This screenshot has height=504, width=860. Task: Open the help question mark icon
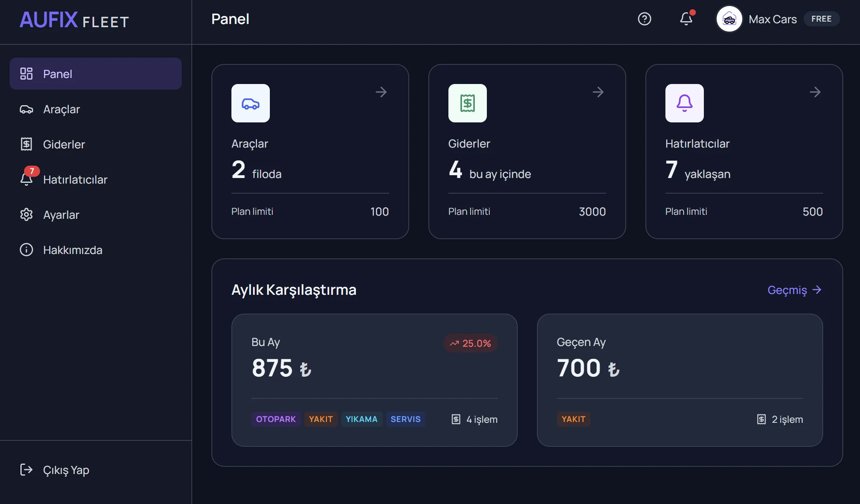click(644, 19)
